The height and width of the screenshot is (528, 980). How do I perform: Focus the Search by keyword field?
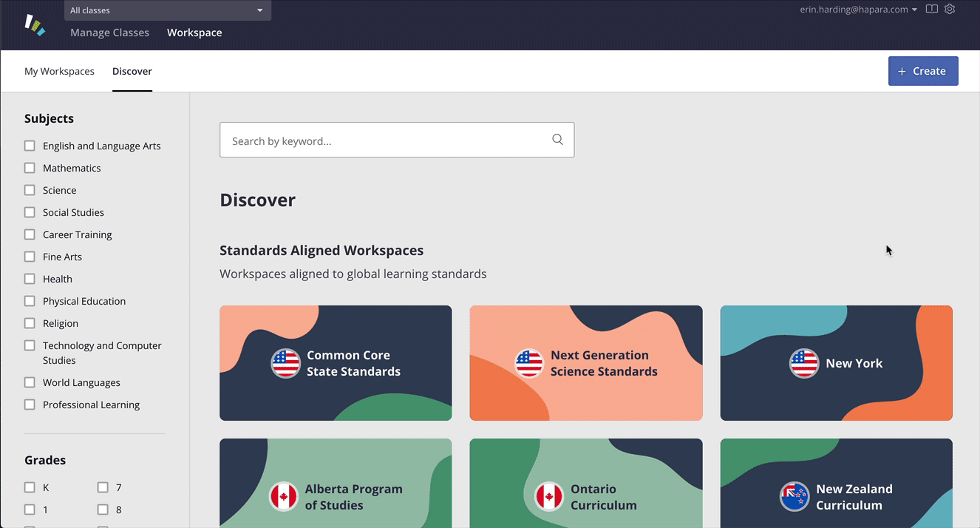[x=397, y=140]
